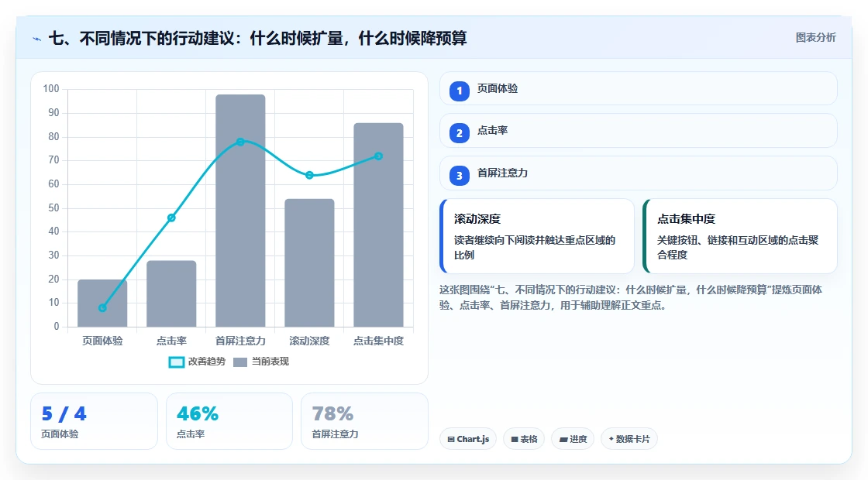Click the 图表分析 label in the header
Image resolution: width=868 pixels, height=480 pixels.
point(815,38)
